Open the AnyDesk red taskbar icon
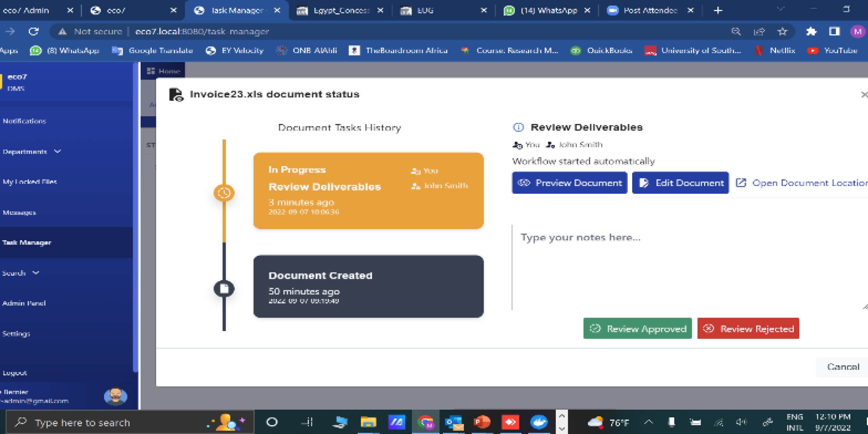Viewport: 868px width, 434px height. point(510,422)
